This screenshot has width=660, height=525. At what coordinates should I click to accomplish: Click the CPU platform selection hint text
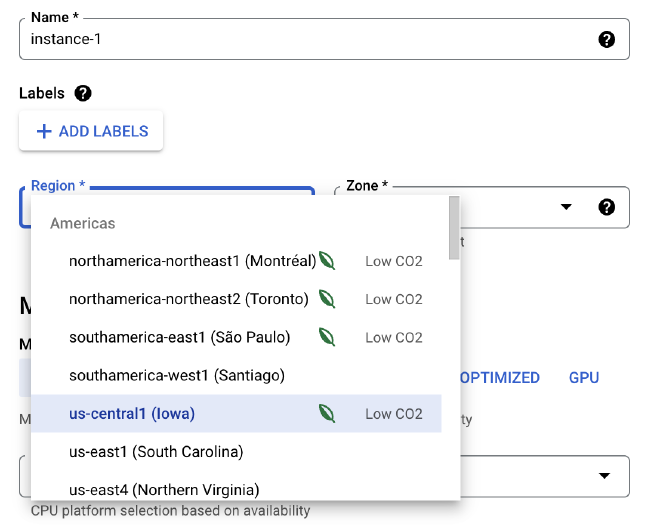click(170, 511)
